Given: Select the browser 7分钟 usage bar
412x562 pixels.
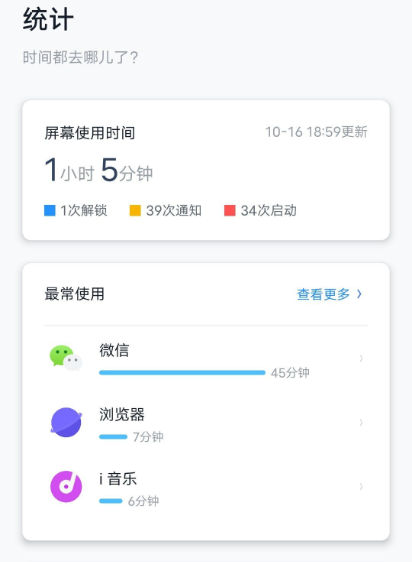Looking at the screenshot, I should pyautogui.click(x=113, y=437).
